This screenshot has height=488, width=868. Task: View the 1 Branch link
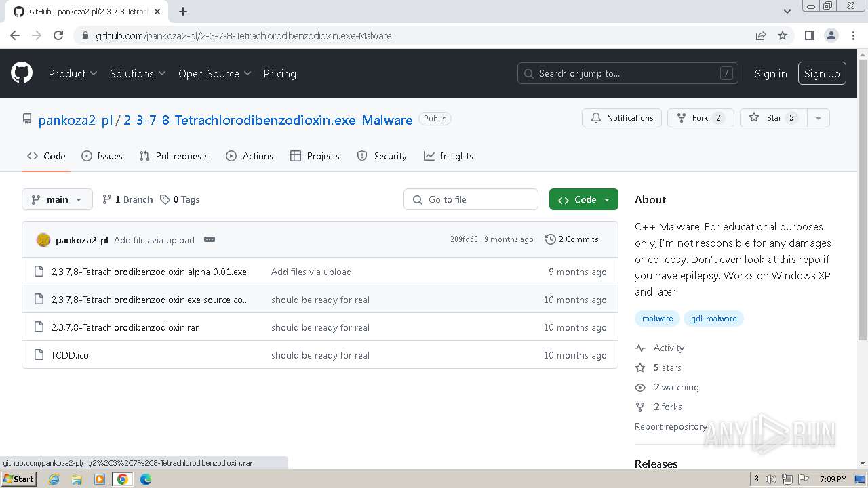(x=127, y=199)
